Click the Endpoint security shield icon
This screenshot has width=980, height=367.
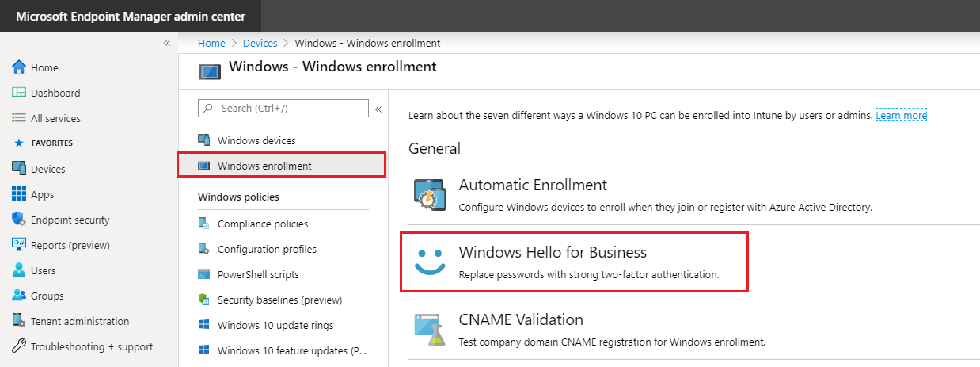[x=20, y=220]
